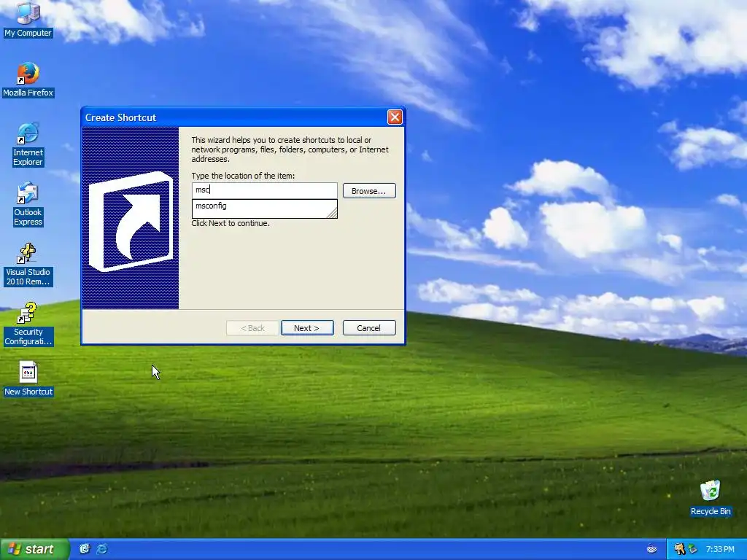Screen dimensions: 747x560
Task: Click the network connection tray icon
Action: pyautogui.click(x=692, y=549)
